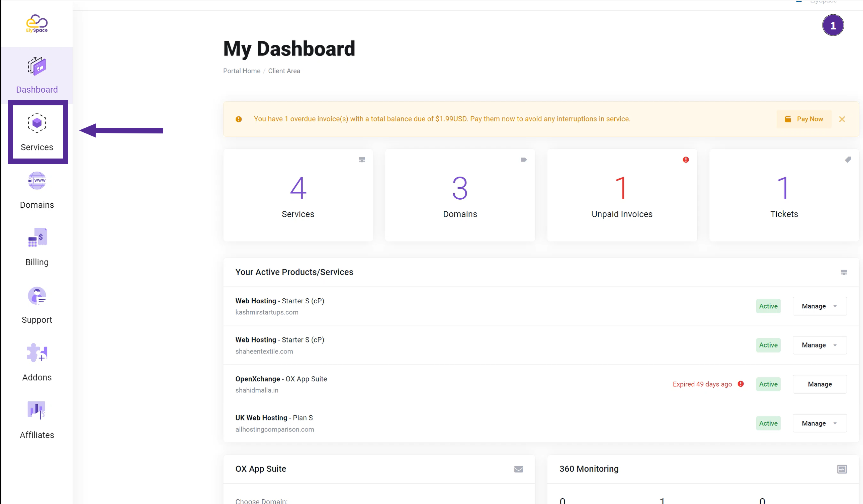Viewport: 863px width, 504px height.
Task: Select the Client Area breadcrumb tab
Action: (x=284, y=71)
